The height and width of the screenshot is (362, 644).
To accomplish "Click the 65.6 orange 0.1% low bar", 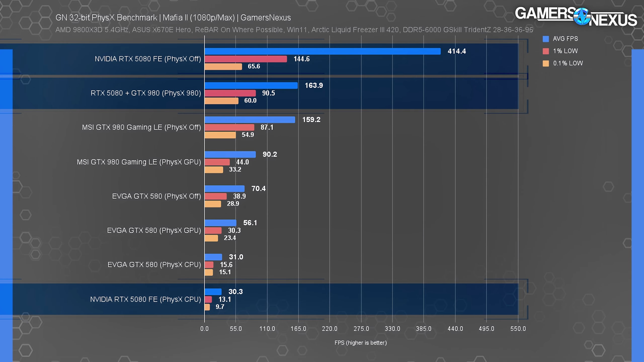I will click(x=223, y=67).
